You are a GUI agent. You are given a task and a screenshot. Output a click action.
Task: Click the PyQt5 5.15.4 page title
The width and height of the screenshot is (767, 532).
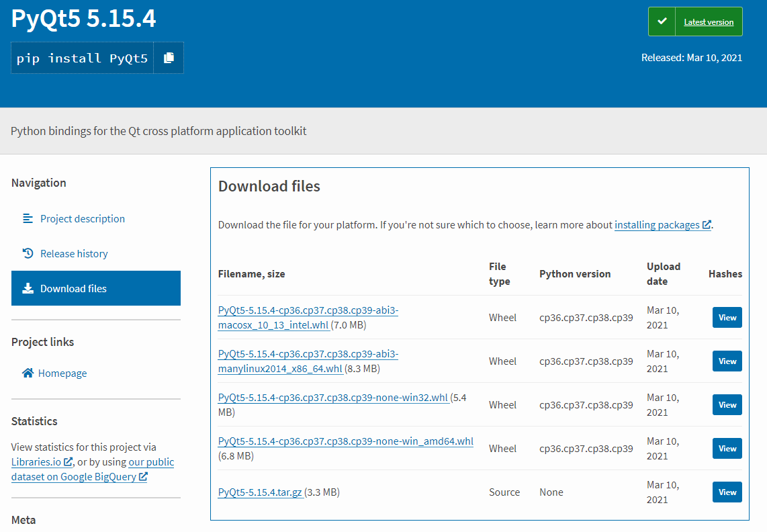tap(84, 19)
